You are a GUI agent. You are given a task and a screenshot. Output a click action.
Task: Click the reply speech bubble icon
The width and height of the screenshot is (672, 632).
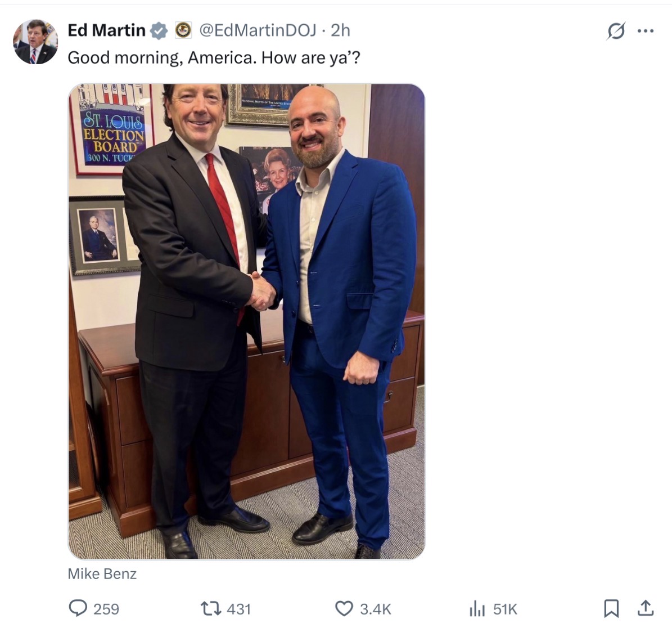78,608
